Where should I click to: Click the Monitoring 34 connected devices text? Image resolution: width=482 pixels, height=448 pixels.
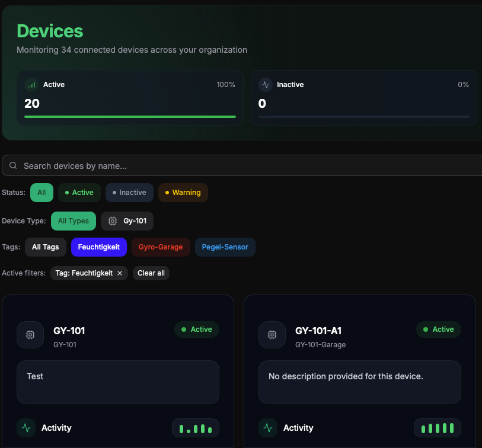tap(132, 50)
